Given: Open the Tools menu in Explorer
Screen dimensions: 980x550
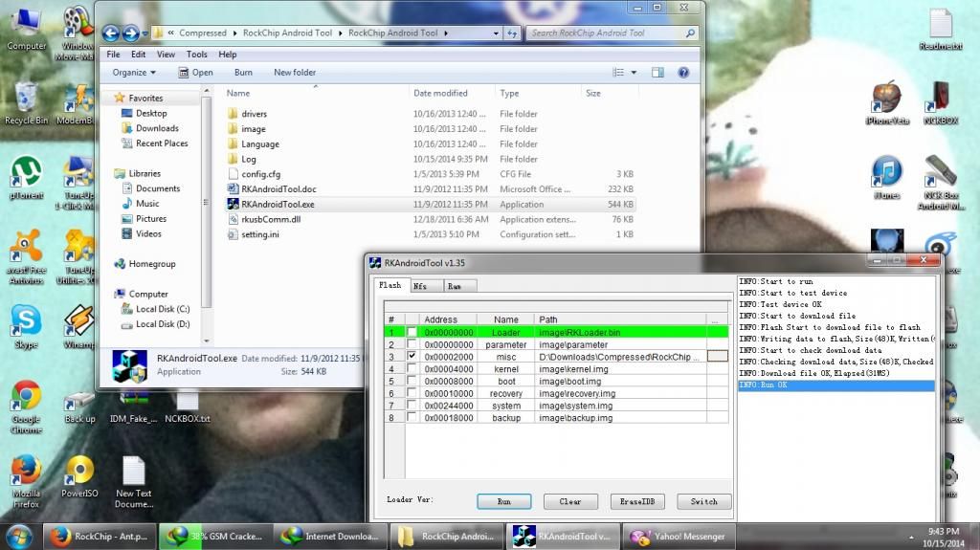Looking at the screenshot, I should (197, 55).
